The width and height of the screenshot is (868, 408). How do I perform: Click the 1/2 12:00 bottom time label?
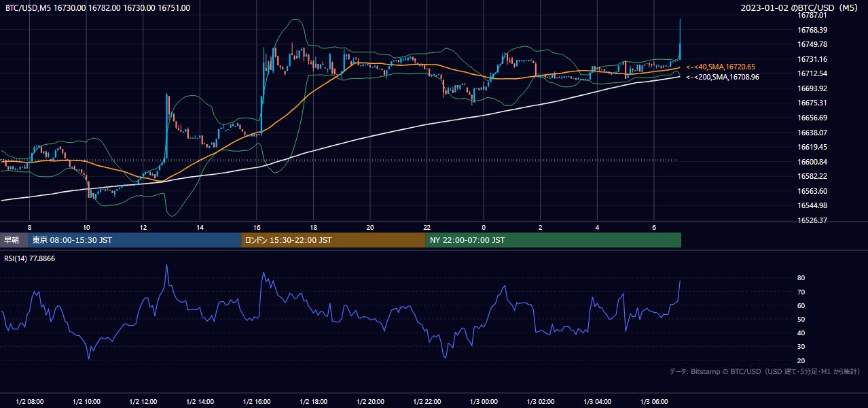click(143, 402)
